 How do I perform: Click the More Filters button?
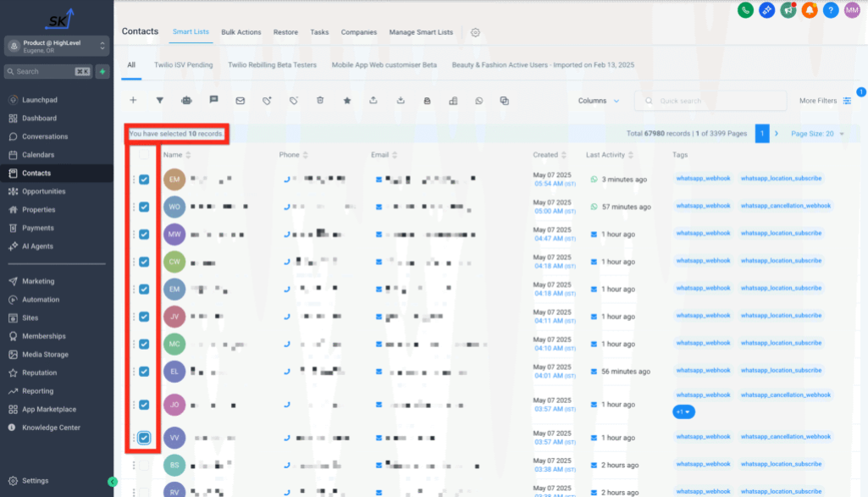click(825, 101)
